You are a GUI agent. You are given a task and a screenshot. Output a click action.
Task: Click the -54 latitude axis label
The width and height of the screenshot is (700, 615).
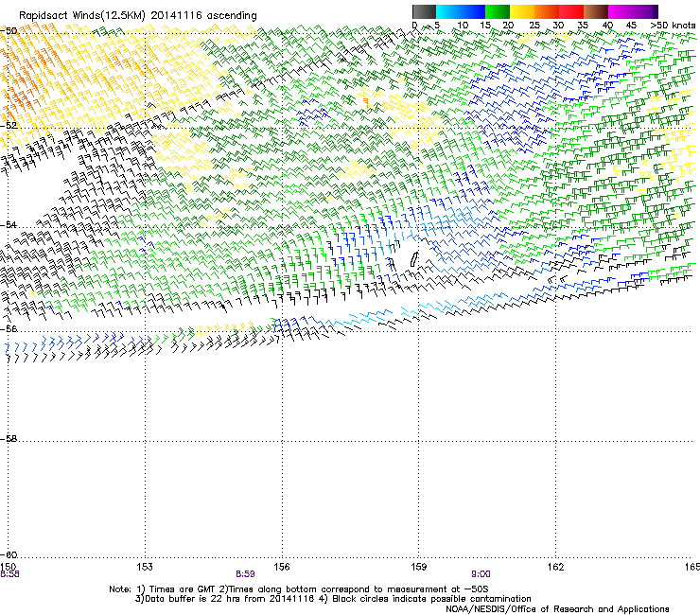(9, 224)
